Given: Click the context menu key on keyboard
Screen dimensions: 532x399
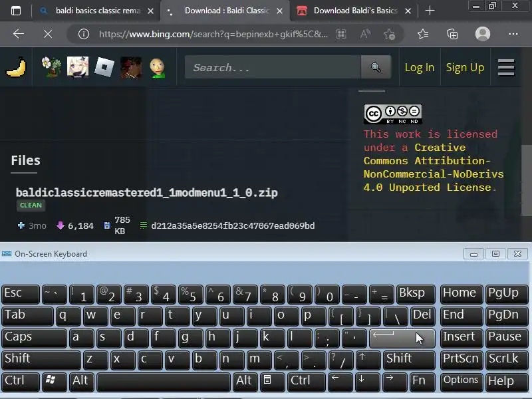Looking at the screenshot, I should click(272, 381).
